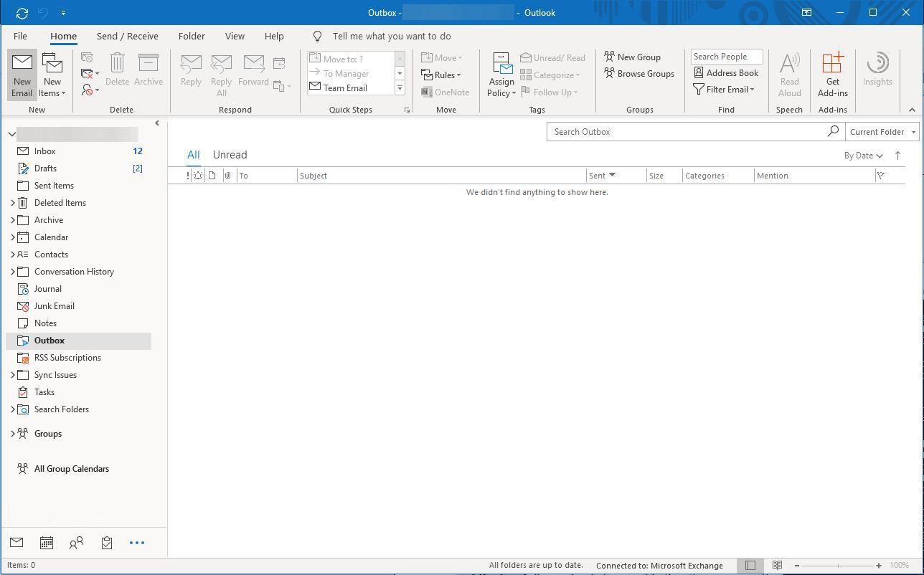The image size is (924, 575).
Task: Expand the Sync Issues folder
Action: pos(12,375)
